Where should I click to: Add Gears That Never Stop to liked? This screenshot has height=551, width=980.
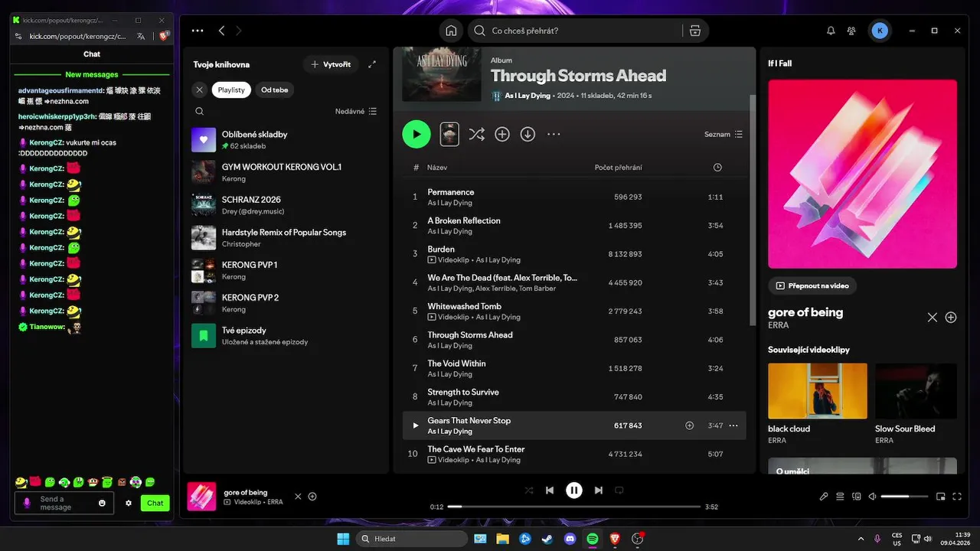pos(689,425)
